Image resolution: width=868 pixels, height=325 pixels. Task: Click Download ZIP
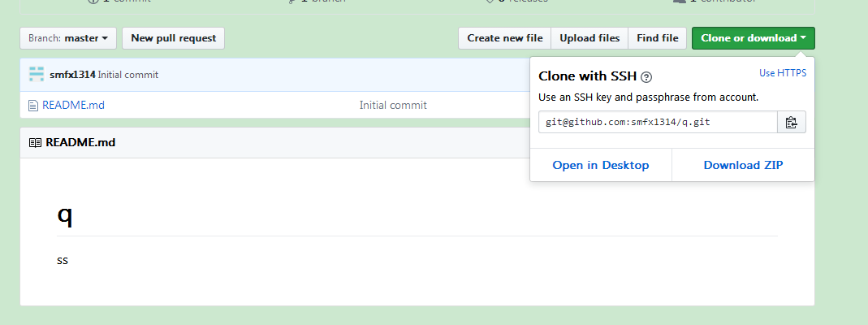(744, 165)
